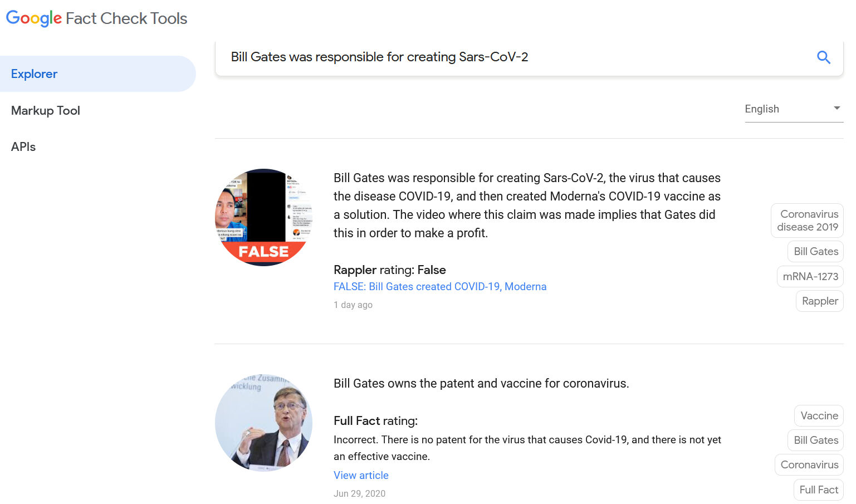Open the FALSE: Bill Gates created COVID-19 link
The width and height of the screenshot is (856, 504).
pos(439,287)
